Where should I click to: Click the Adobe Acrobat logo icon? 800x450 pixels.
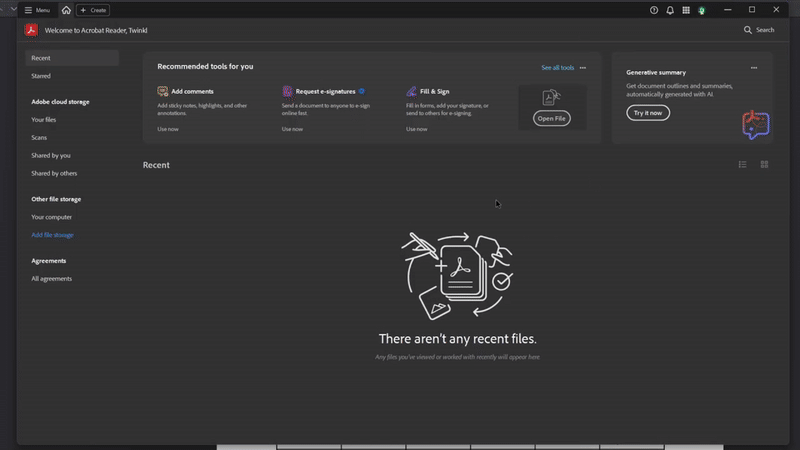tap(31, 30)
